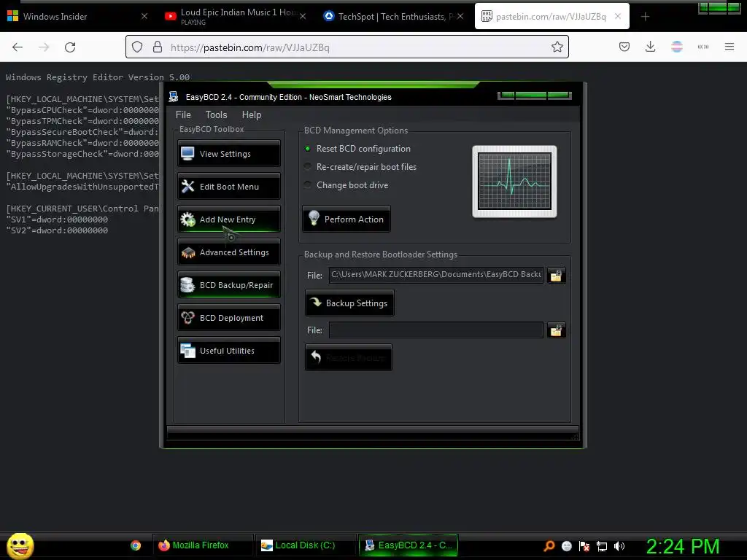Viewport: 747px width, 560px height.
Task: Click the tracking protection shield icon
Action: pos(137,47)
